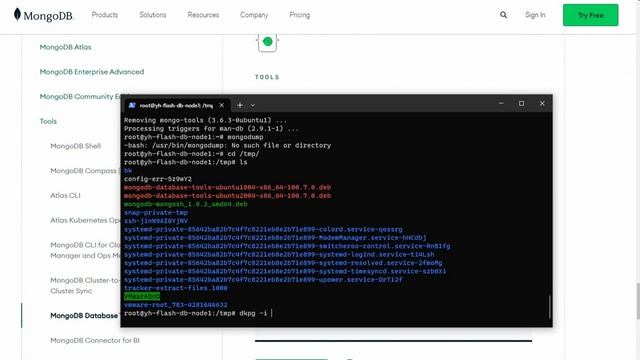Click the MongoDB logo
This screenshot has width=640, height=360.
point(43,15)
